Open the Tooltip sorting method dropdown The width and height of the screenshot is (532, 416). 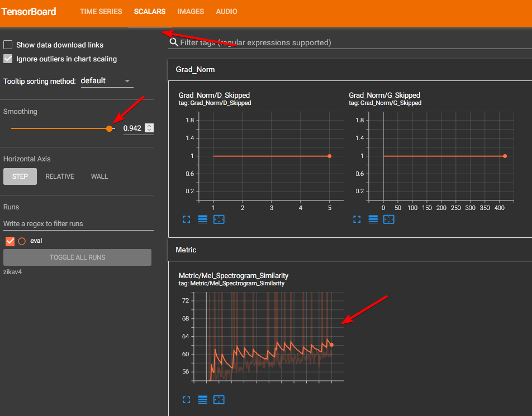point(106,81)
